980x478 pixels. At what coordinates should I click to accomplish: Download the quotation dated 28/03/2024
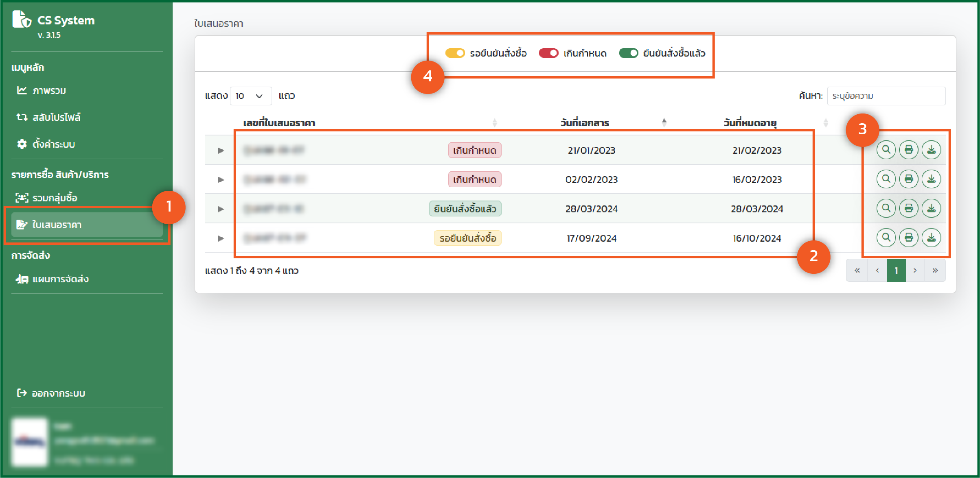[x=931, y=208]
